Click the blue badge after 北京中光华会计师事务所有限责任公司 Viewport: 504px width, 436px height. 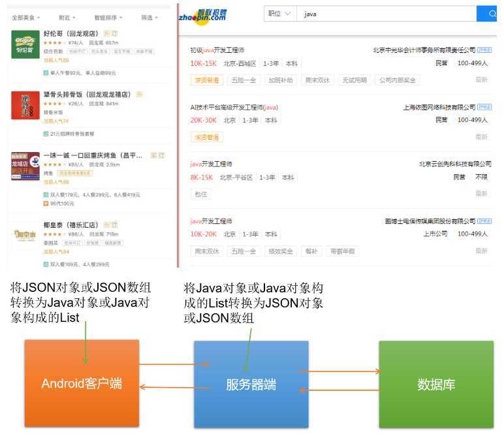click(x=484, y=50)
